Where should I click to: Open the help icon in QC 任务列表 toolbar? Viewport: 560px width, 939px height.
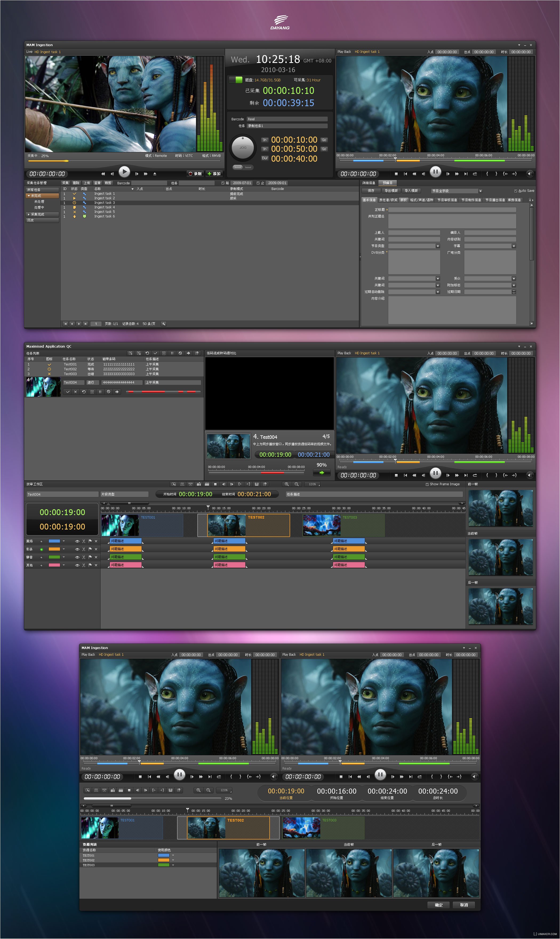(x=197, y=353)
